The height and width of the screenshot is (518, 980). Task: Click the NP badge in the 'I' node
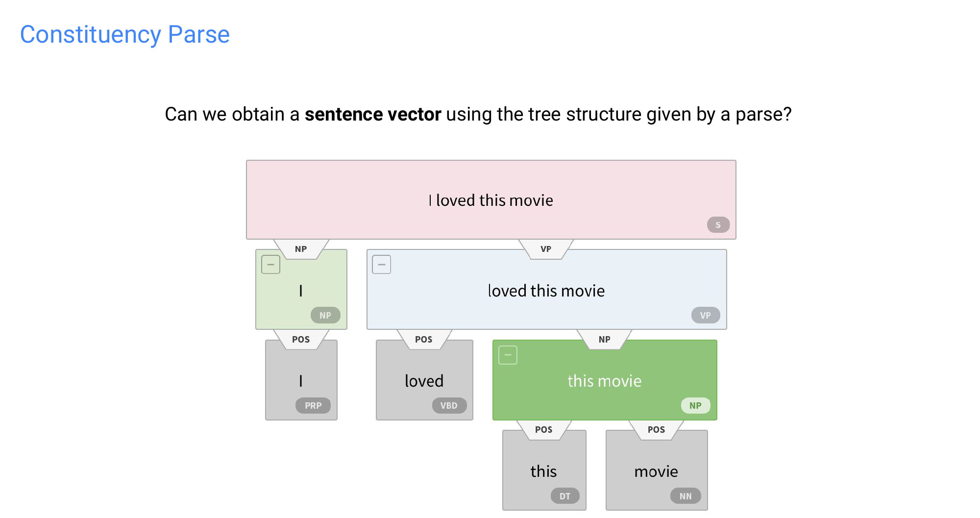(x=325, y=315)
